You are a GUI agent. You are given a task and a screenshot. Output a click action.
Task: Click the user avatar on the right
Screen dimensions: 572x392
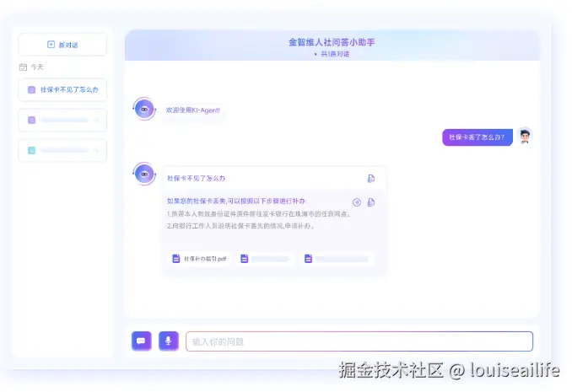click(x=525, y=137)
